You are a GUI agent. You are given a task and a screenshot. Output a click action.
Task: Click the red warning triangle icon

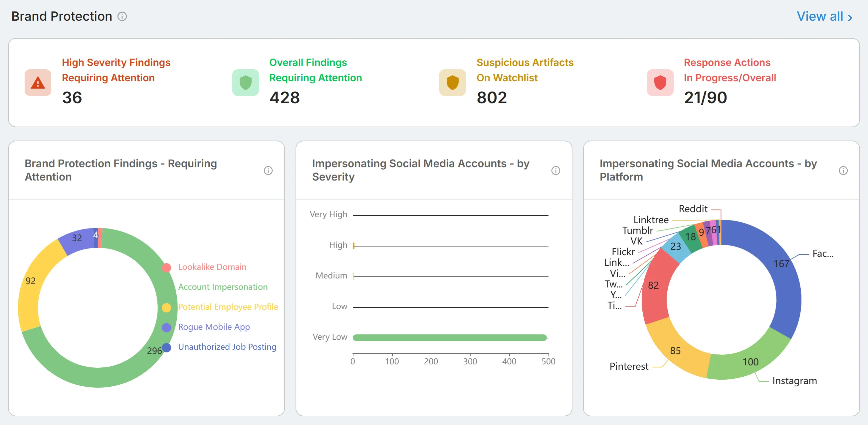point(38,83)
